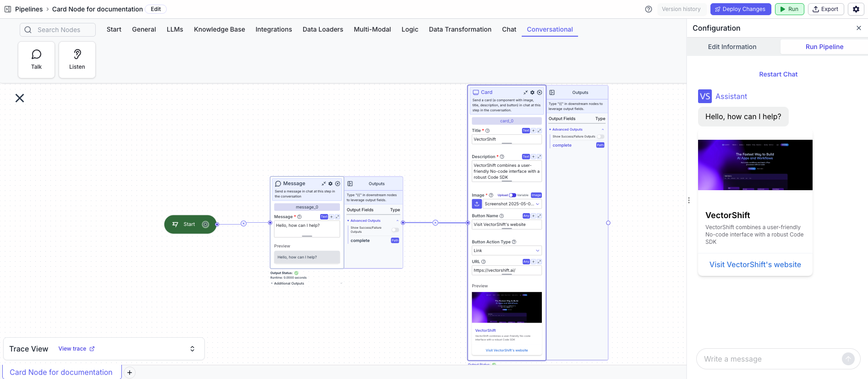This screenshot has height=379, width=868.
Task: Collapse the Message node
Action: pos(323,184)
